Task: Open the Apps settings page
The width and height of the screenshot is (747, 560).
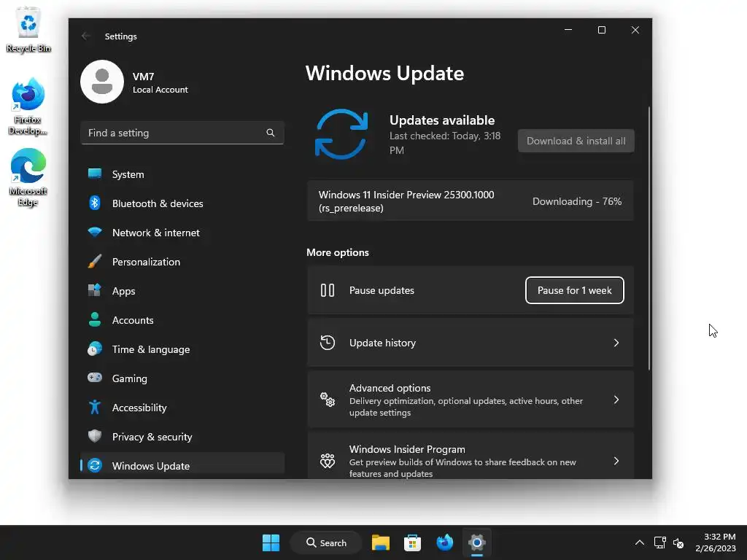Action: (182, 290)
